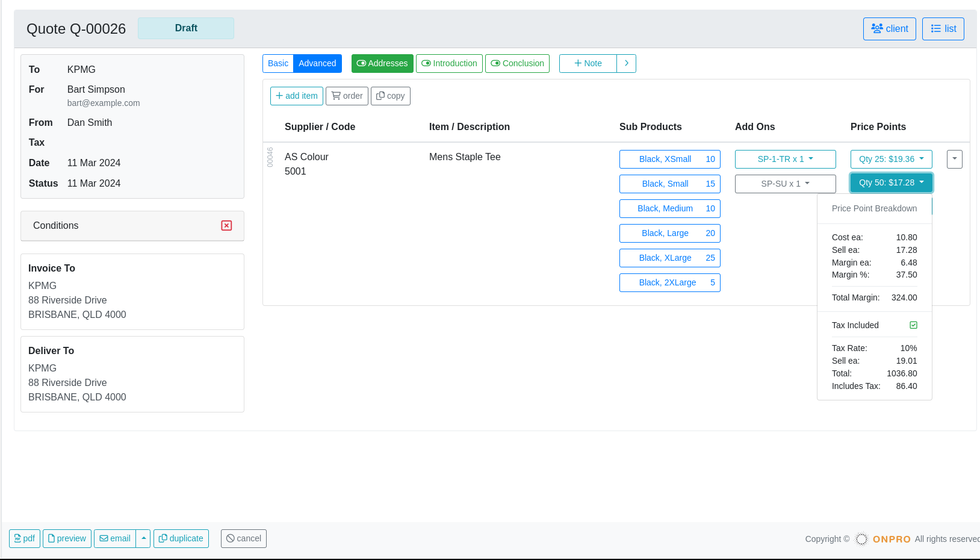Open the client page button
The width and height of the screenshot is (980, 560).
click(x=889, y=29)
